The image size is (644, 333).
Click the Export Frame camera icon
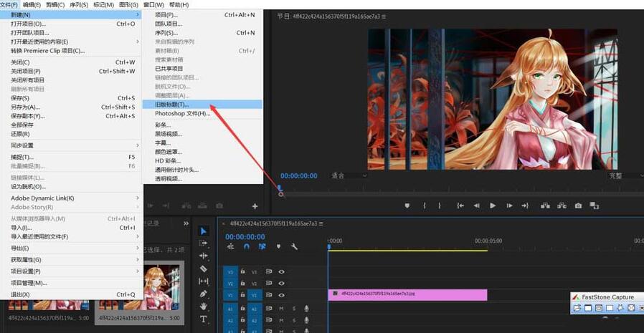578,206
